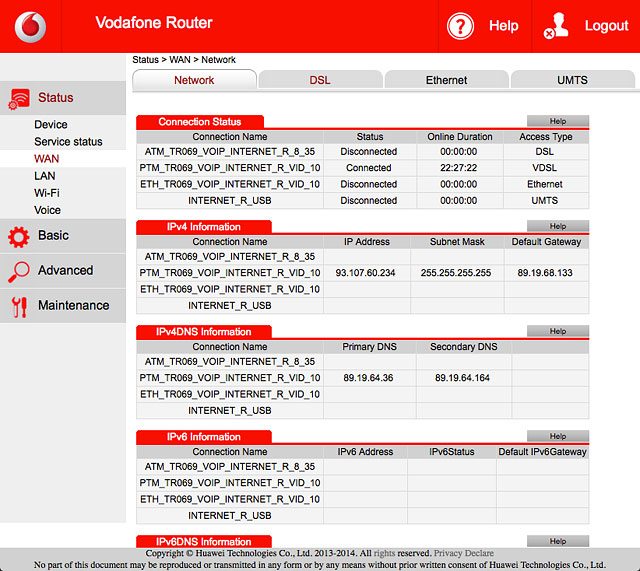The image size is (640, 571).
Task: Open Wi-Fi in the sidebar
Action: pyautogui.click(x=47, y=193)
